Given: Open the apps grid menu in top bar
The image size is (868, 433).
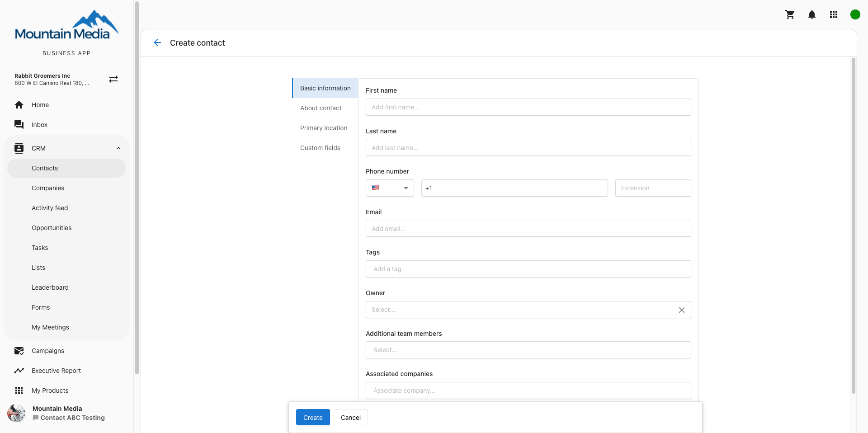Looking at the screenshot, I should click(x=834, y=14).
